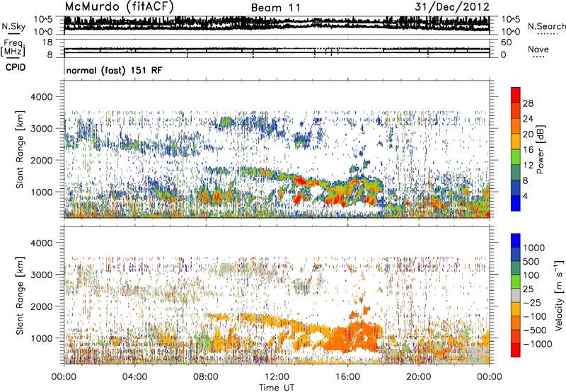
Task: Click 3000 range tick in power panel
Action: [43, 129]
